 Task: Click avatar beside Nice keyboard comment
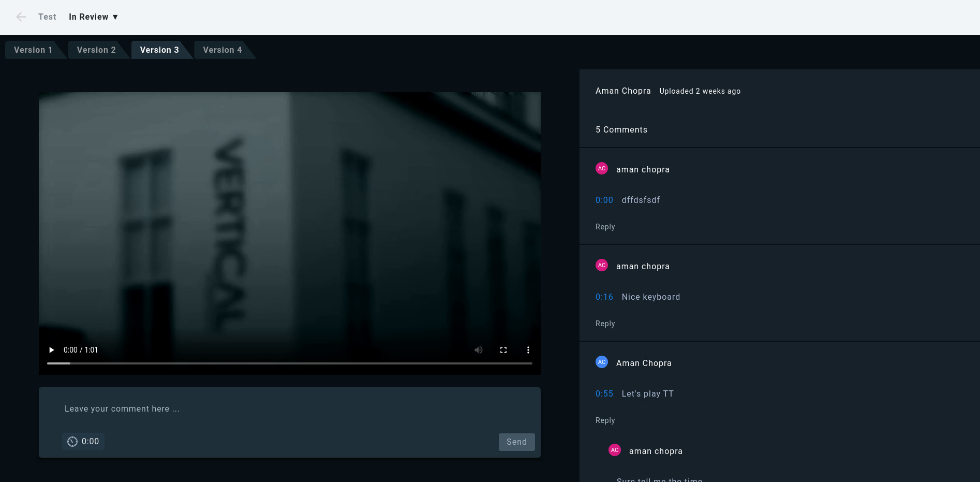point(602,266)
